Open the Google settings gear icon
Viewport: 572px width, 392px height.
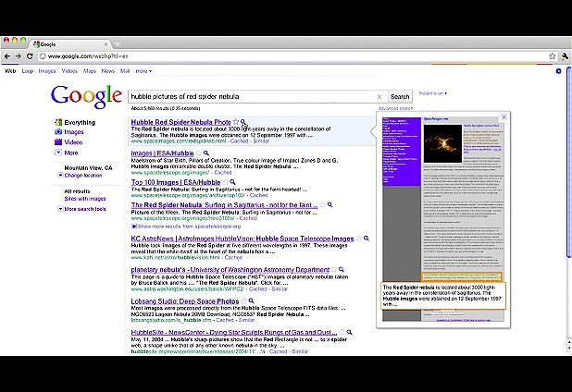(557, 71)
